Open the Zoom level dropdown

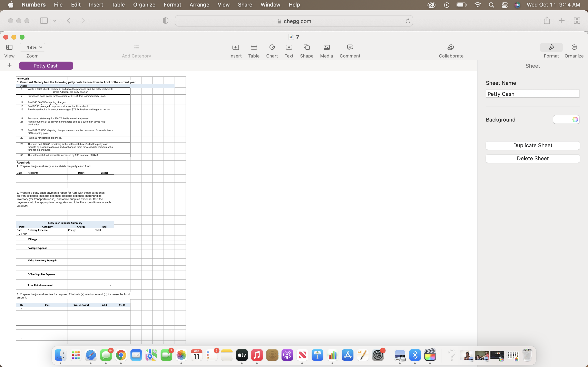(32, 47)
